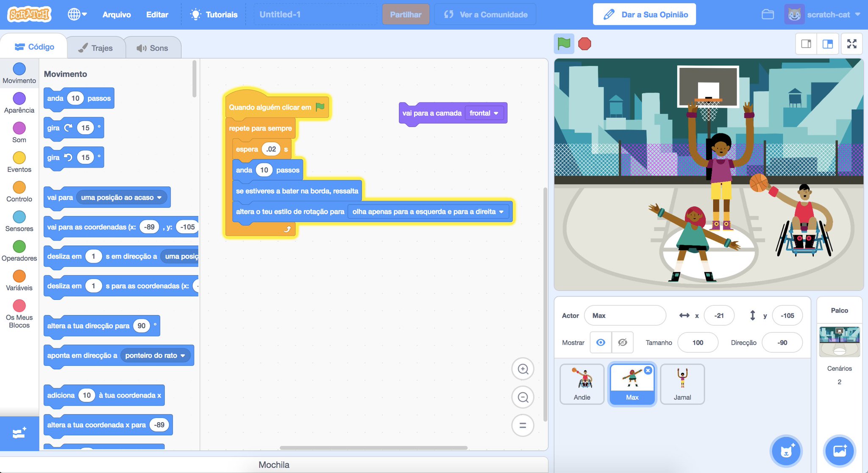The height and width of the screenshot is (473, 868).
Task: Click the clockwise gira 15 block
Action: coord(73,128)
